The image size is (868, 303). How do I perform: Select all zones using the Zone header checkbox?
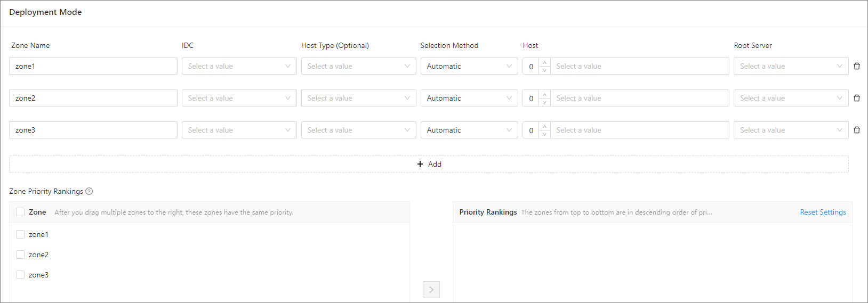pyautogui.click(x=20, y=212)
